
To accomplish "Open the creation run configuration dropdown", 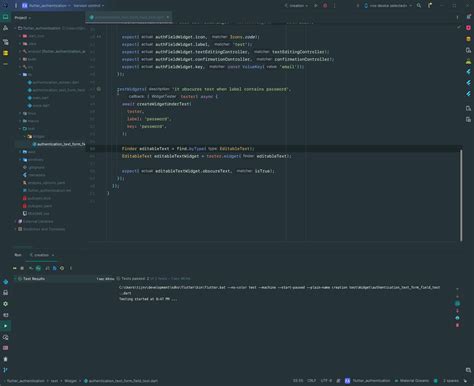I will click(296, 6).
